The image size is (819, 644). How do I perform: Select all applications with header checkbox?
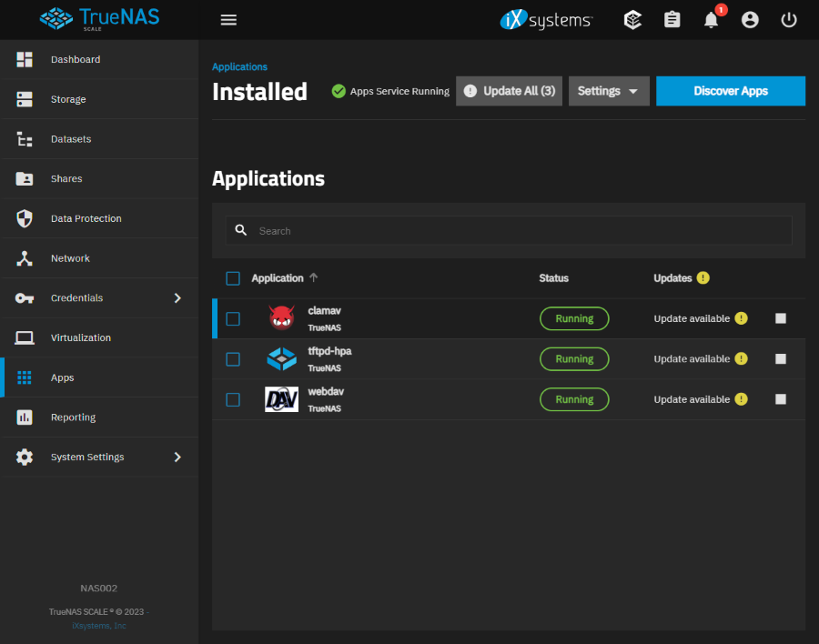[x=233, y=278]
